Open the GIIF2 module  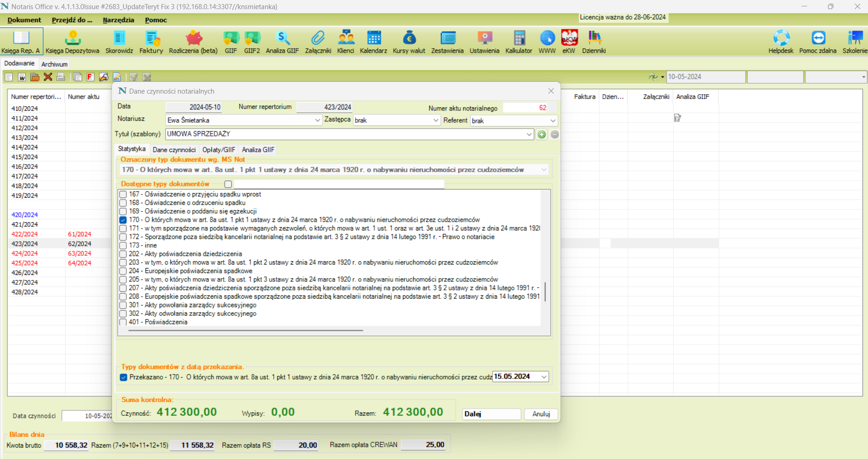click(x=252, y=41)
